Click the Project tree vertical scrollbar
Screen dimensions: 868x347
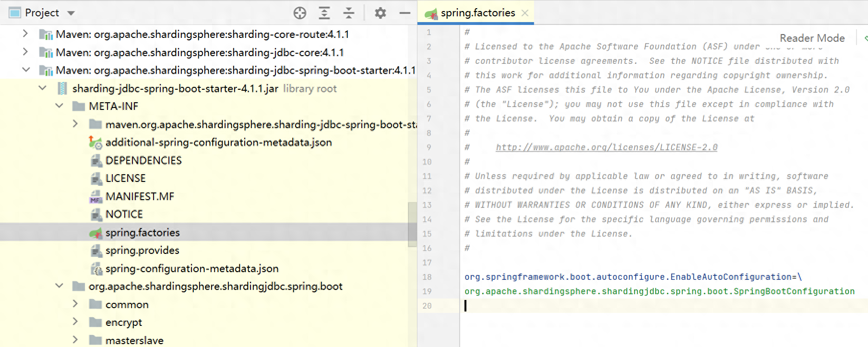click(x=412, y=224)
